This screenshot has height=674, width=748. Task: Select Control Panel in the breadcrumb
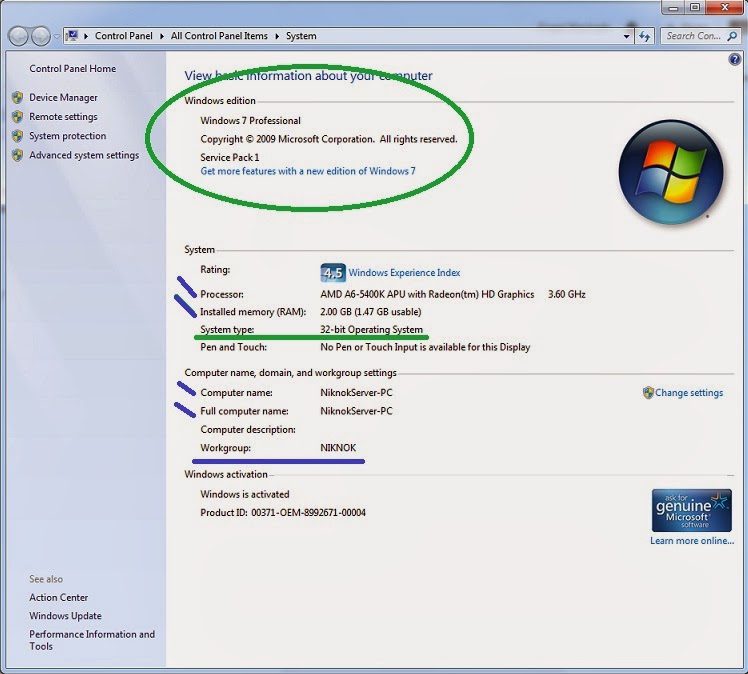[x=124, y=36]
